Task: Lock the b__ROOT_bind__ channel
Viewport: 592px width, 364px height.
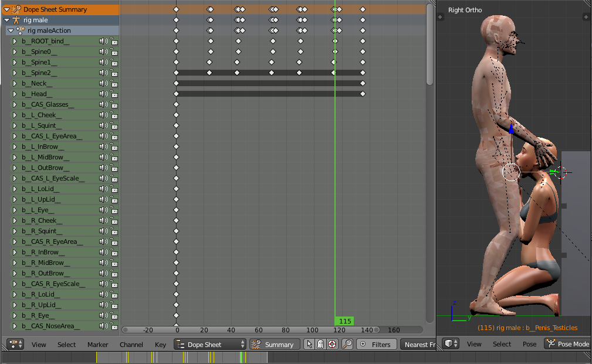Action: 114,41
